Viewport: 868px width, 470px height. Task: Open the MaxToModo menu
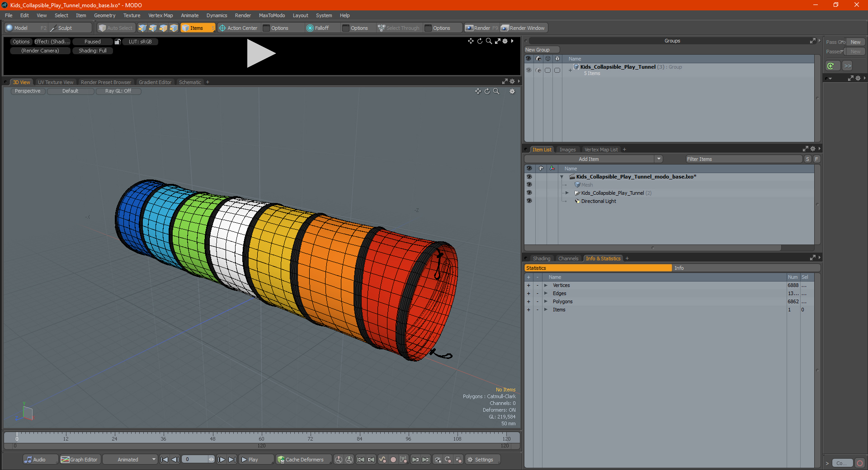(x=272, y=15)
